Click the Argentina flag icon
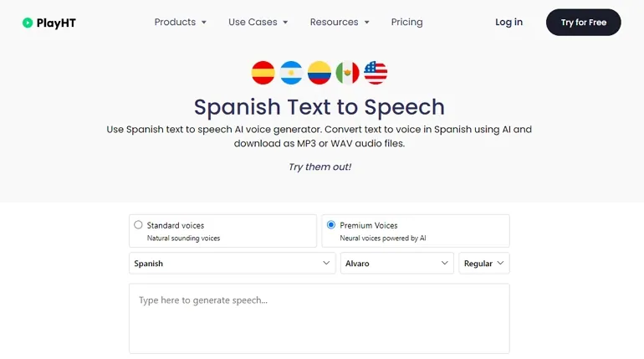The height and width of the screenshot is (359, 644). (291, 73)
